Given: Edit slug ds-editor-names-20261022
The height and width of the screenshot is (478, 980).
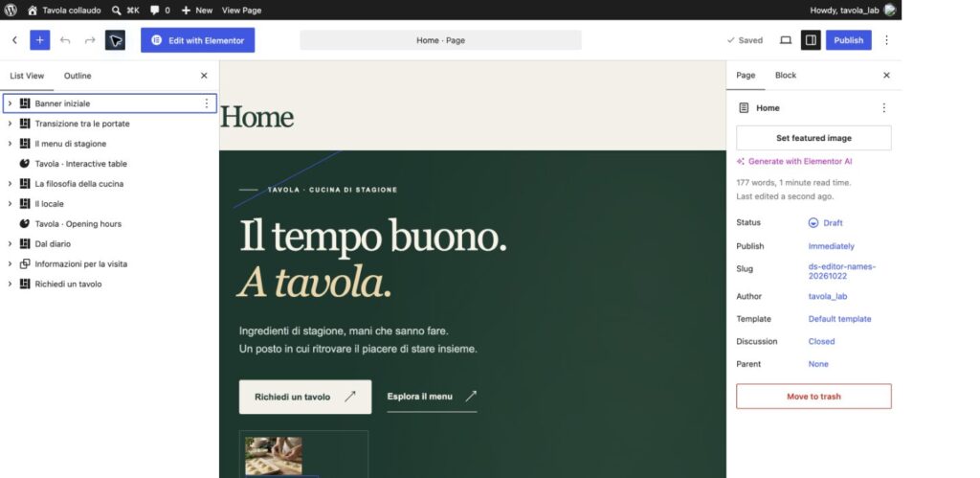Looking at the screenshot, I should [x=842, y=271].
